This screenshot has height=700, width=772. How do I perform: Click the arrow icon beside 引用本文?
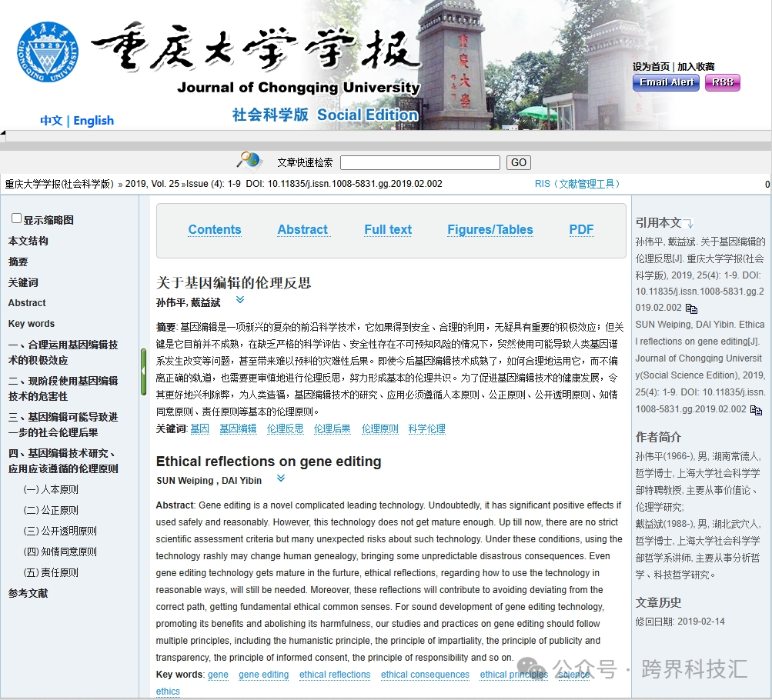(x=689, y=224)
